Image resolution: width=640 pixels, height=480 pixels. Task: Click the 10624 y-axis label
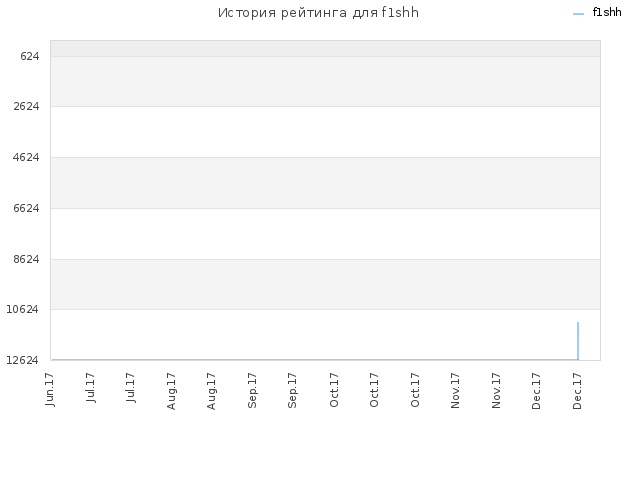[22, 309]
